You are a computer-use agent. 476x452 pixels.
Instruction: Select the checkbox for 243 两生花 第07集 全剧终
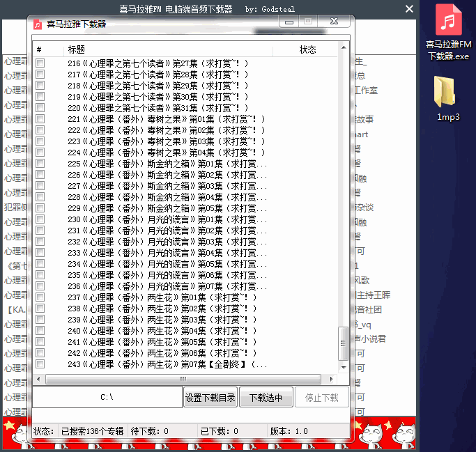click(40, 364)
